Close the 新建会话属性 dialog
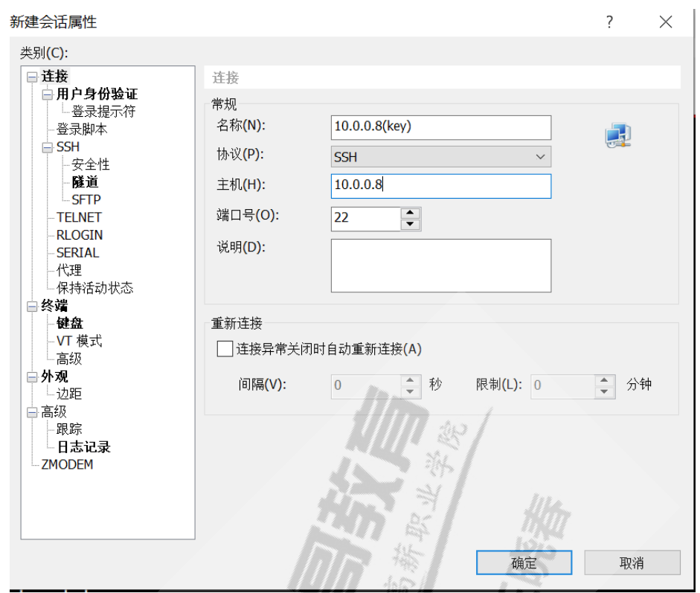Viewport: 700px width, 593px height. (x=666, y=22)
